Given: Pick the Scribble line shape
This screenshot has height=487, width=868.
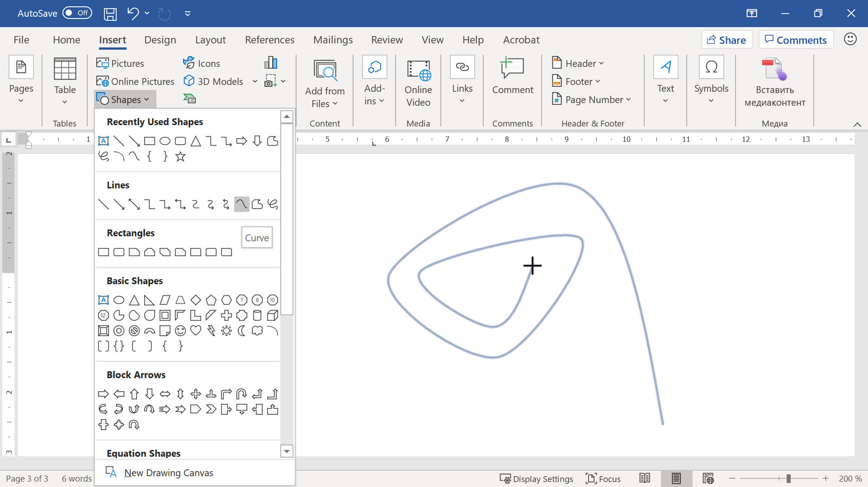Looking at the screenshot, I should click(273, 204).
